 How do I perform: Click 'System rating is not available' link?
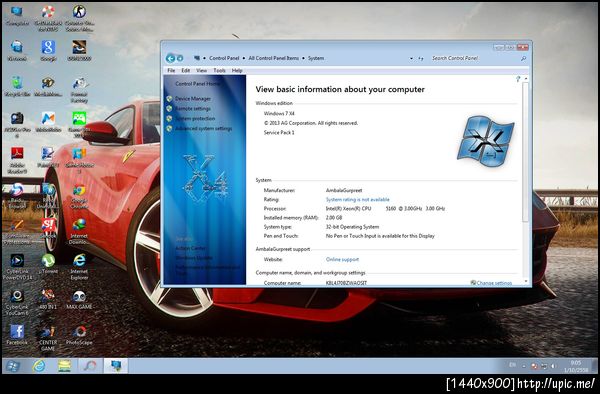(x=357, y=199)
